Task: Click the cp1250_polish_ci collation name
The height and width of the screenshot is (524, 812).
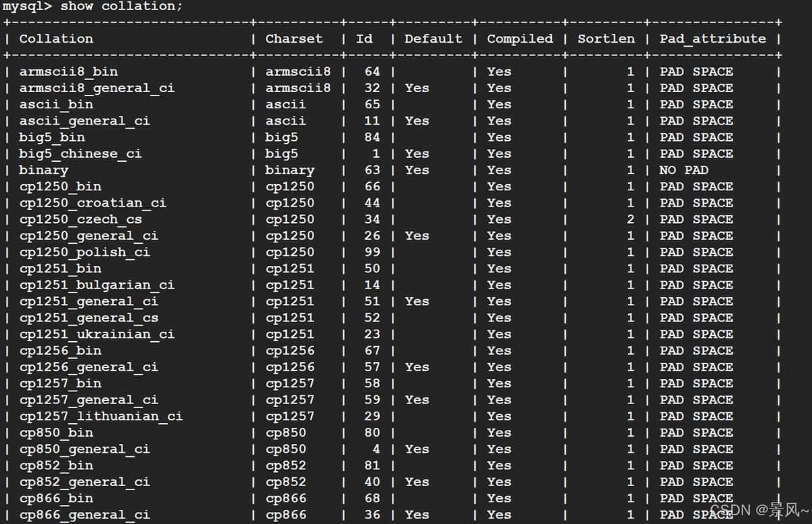Action: pos(85,252)
